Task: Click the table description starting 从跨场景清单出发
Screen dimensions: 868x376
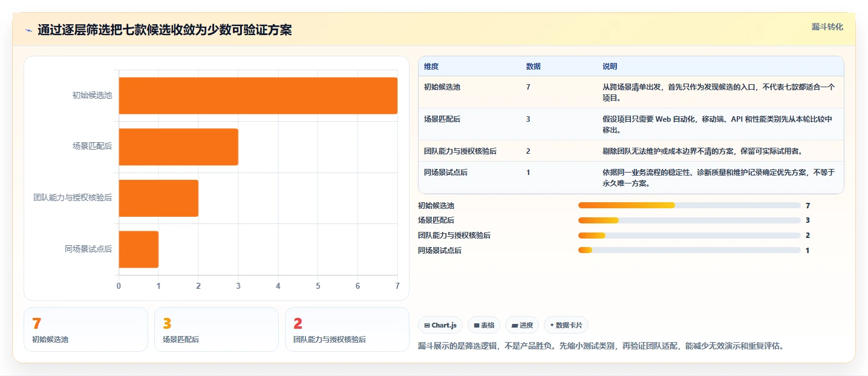Action: click(719, 92)
